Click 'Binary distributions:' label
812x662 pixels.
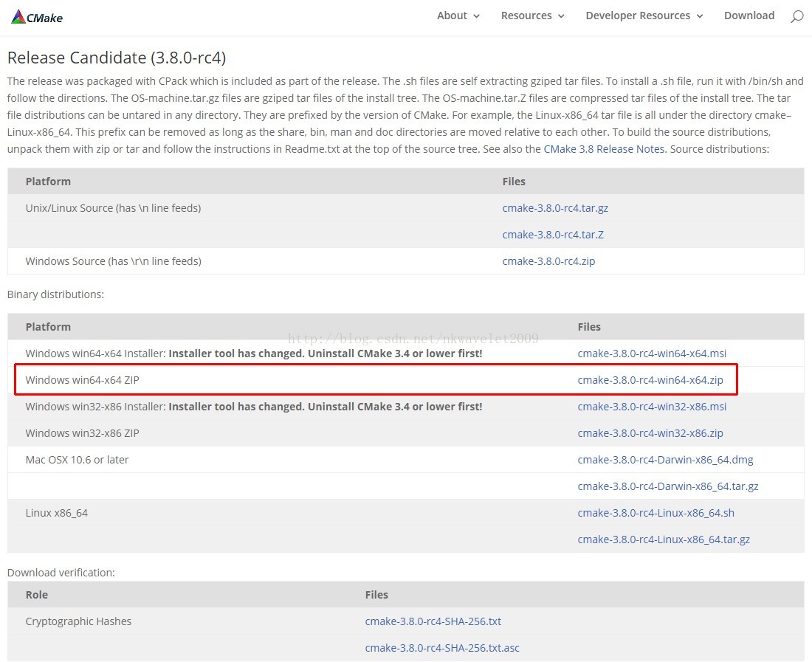coord(55,294)
